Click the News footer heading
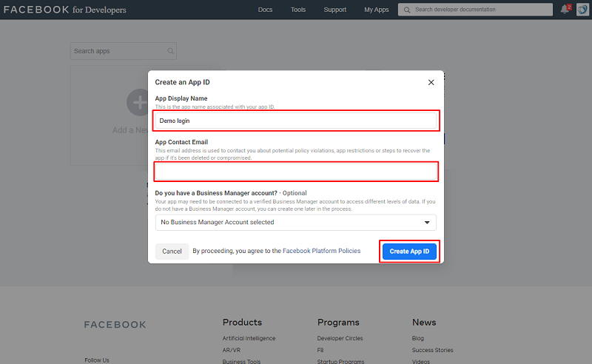Viewport: 592px width, 364px height. click(424, 322)
